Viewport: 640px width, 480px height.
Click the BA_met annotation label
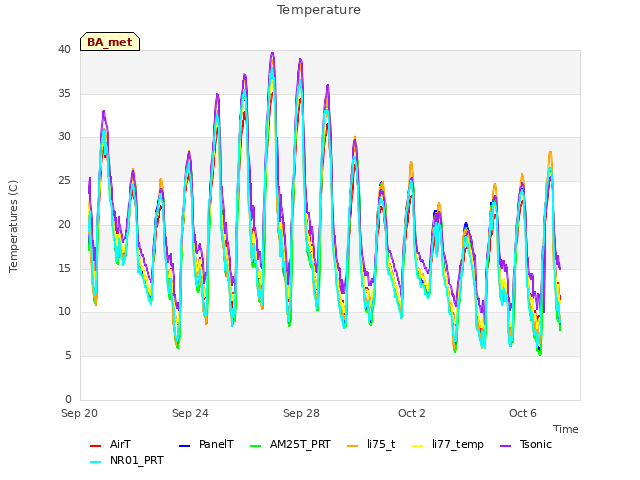tap(110, 42)
